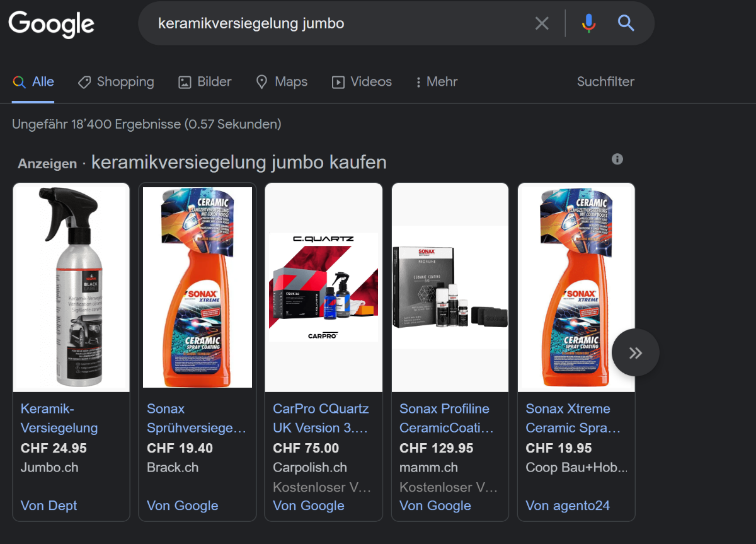Show more products with double arrow
This screenshot has width=756, height=544.
click(635, 353)
